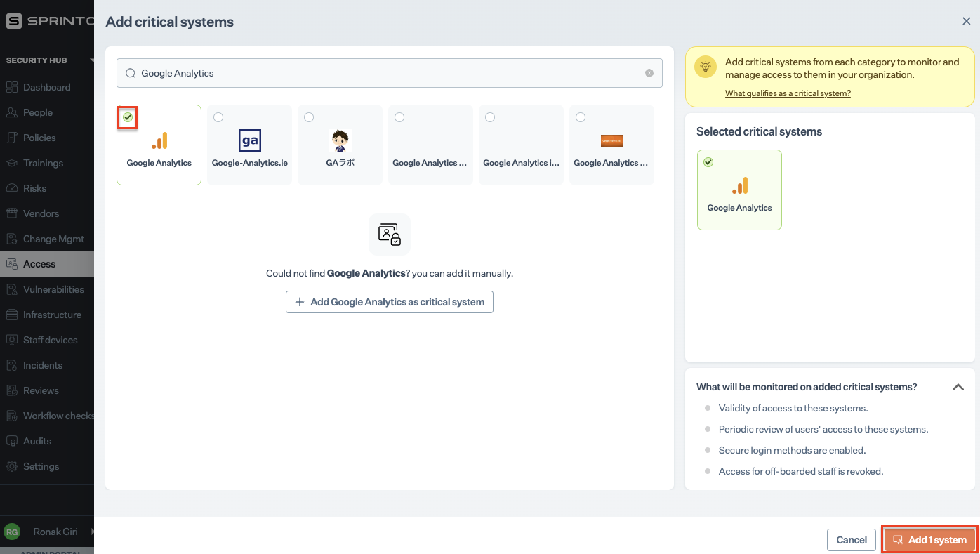Click Periodic review of users' access text
The width and height of the screenshot is (980, 554).
pyautogui.click(x=823, y=429)
